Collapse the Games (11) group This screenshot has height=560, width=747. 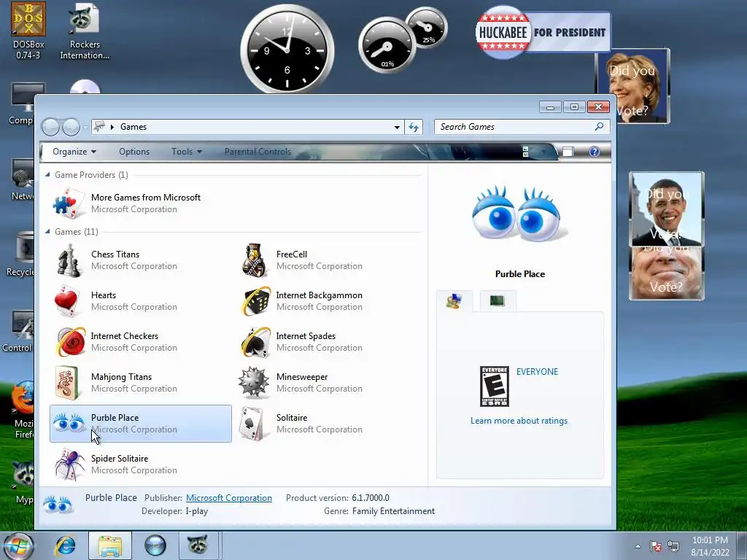coord(47,231)
